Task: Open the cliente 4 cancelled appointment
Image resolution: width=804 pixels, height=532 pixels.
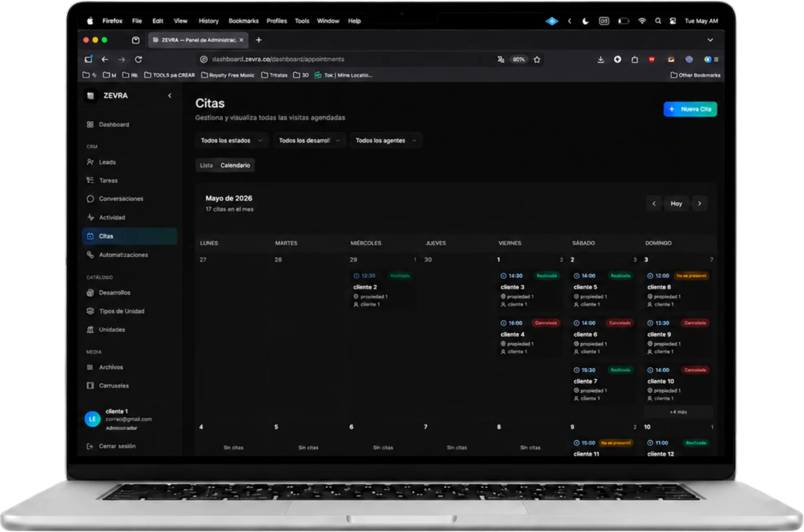Action: point(529,337)
